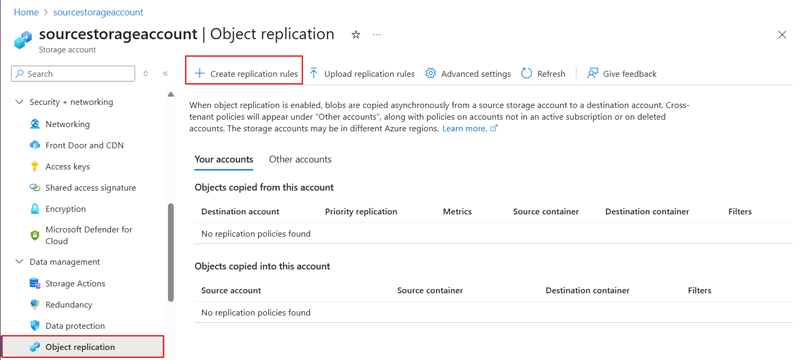Click the Metrics column header
The image size is (800, 360).
click(457, 211)
